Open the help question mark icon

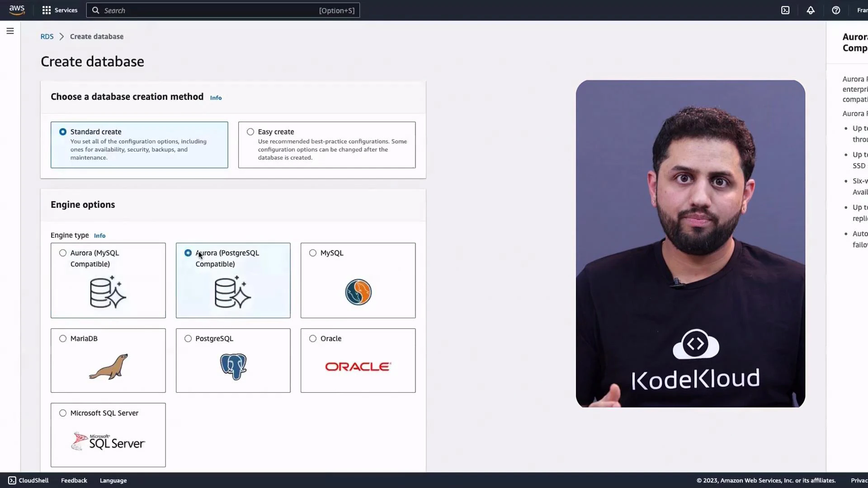(836, 10)
